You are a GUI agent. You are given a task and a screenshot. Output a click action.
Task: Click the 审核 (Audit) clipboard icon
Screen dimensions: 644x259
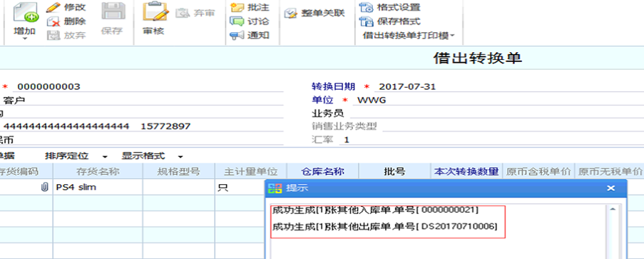coord(155,11)
